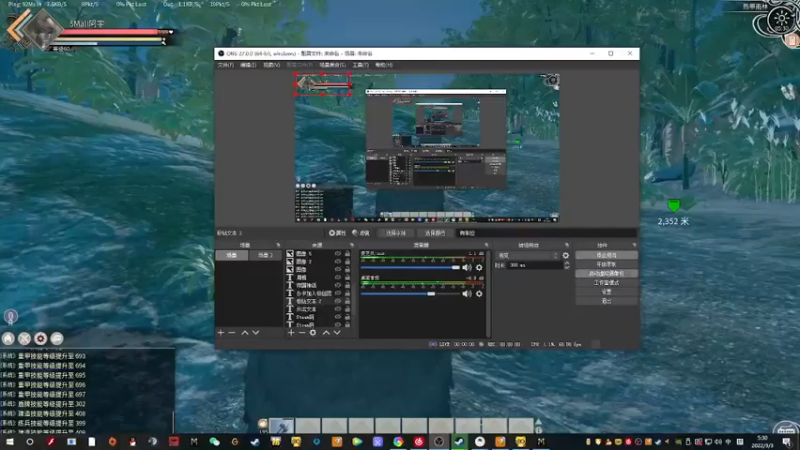Click Exit button in Controls dock
The height and width of the screenshot is (450, 800).
click(606, 301)
